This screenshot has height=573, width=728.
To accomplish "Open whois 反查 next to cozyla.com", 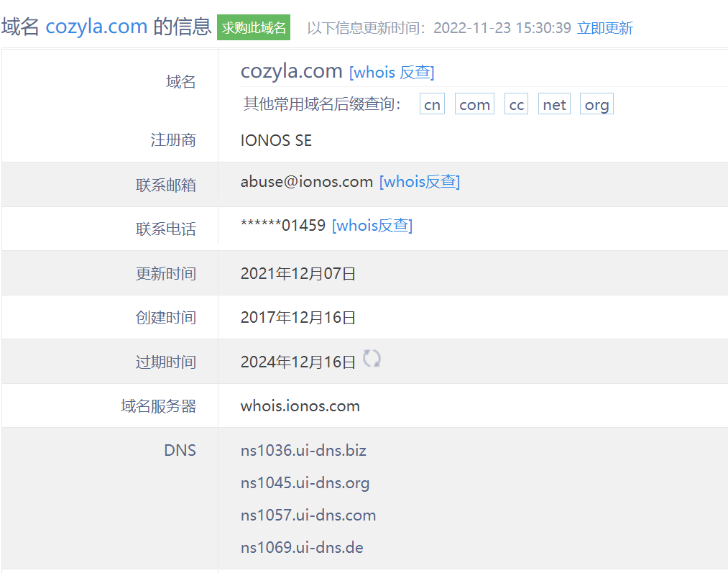I will (392, 72).
